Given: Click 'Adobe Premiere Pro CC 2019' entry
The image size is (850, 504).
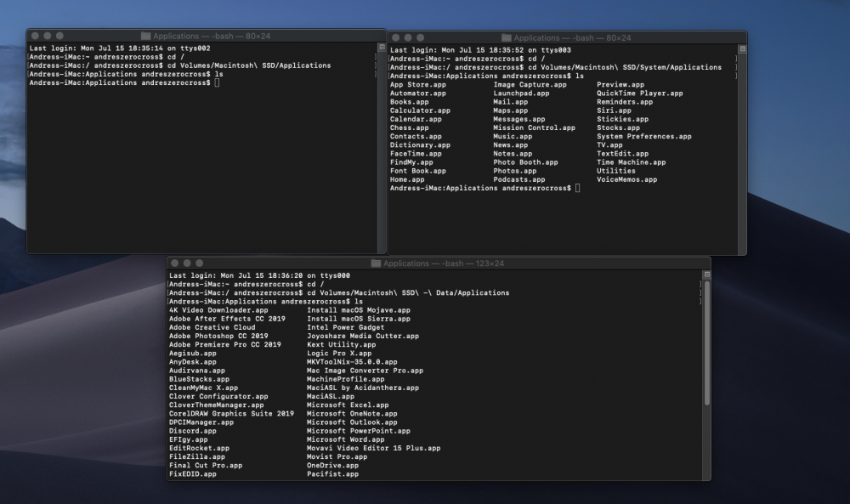Looking at the screenshot, I should coord(225,345).
